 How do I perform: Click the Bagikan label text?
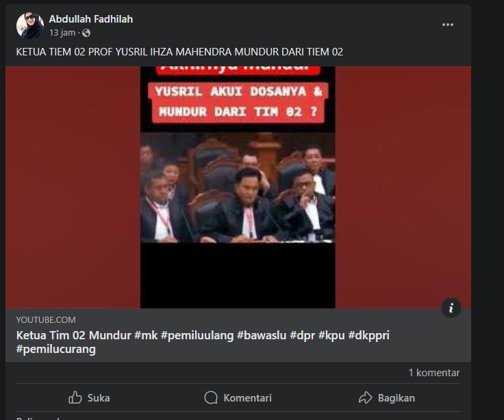click(x=396, y=398)
